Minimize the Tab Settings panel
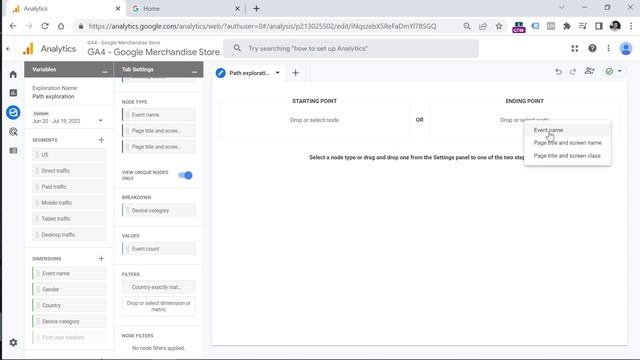The height and width of the screenshot is (360, 640). coord(194,71)
